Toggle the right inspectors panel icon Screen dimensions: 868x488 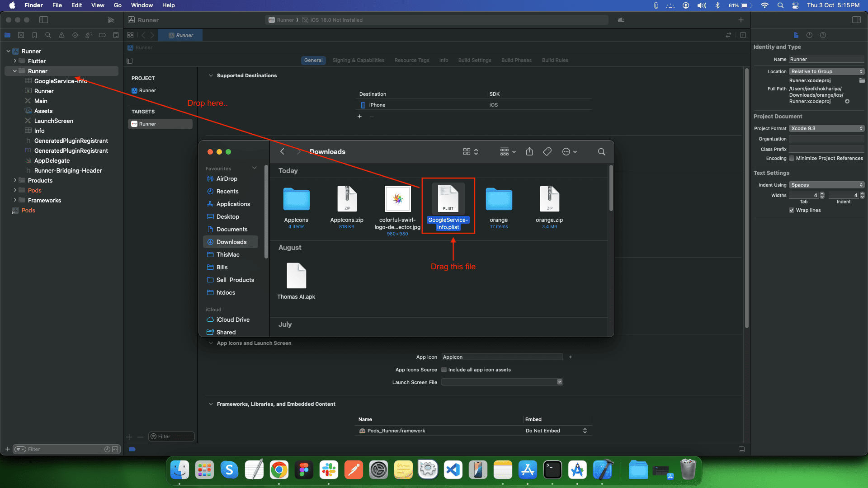pos(856,20)
